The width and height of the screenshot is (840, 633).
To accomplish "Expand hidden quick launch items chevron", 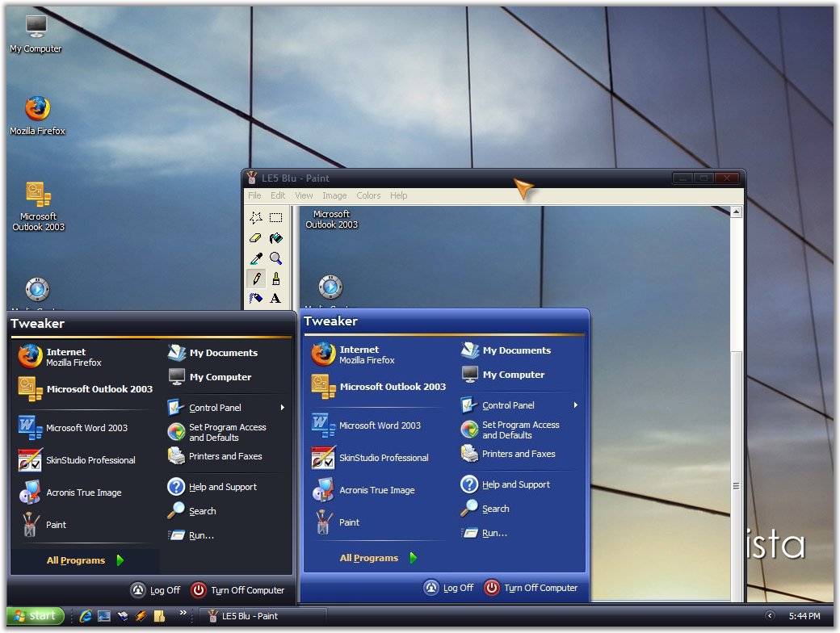I will pyautogui.click(x=183, y=612).
